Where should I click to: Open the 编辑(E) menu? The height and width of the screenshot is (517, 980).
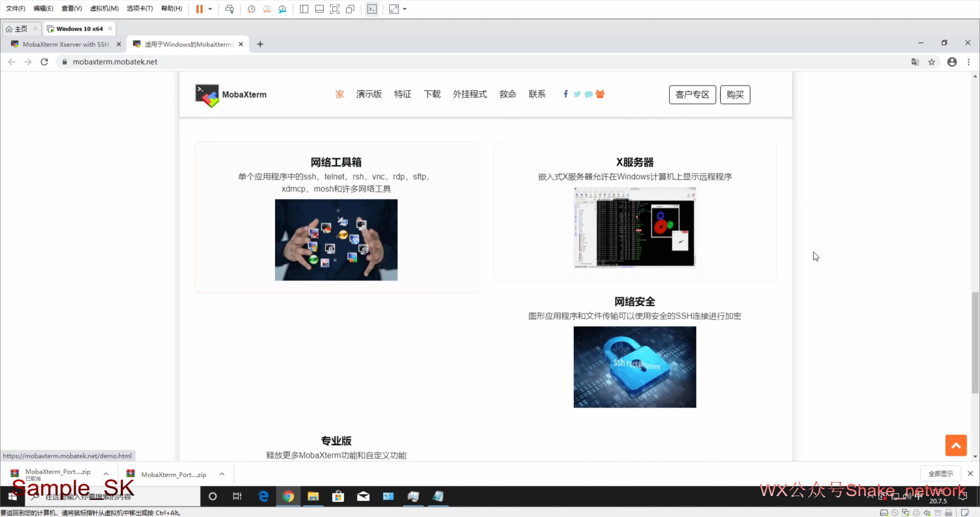pyautogui.click(x=43, y=8)
